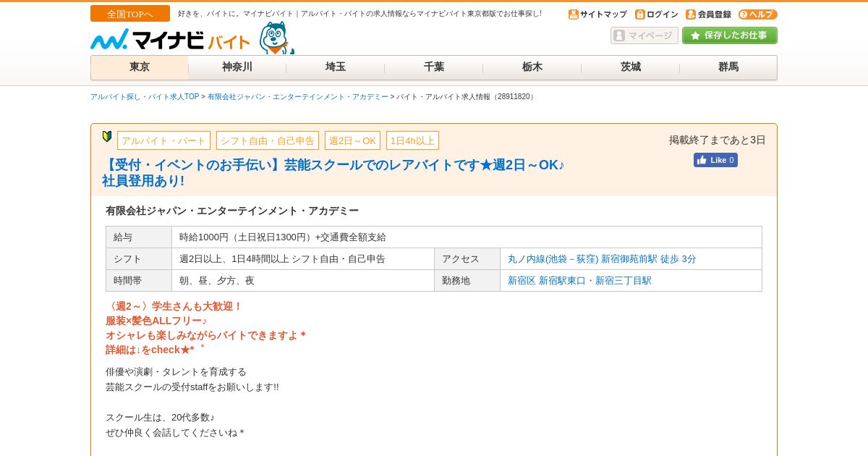Open 丸ノ内線 新宿御苑前駅 access link
868x456 pixels.
pyautogui.click(x=602, y=259)
